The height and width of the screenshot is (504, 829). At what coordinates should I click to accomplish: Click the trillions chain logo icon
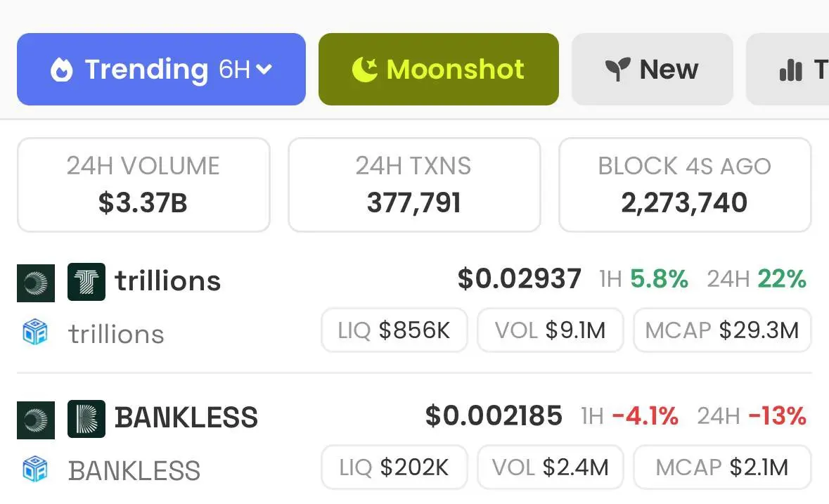click(36, 283)
